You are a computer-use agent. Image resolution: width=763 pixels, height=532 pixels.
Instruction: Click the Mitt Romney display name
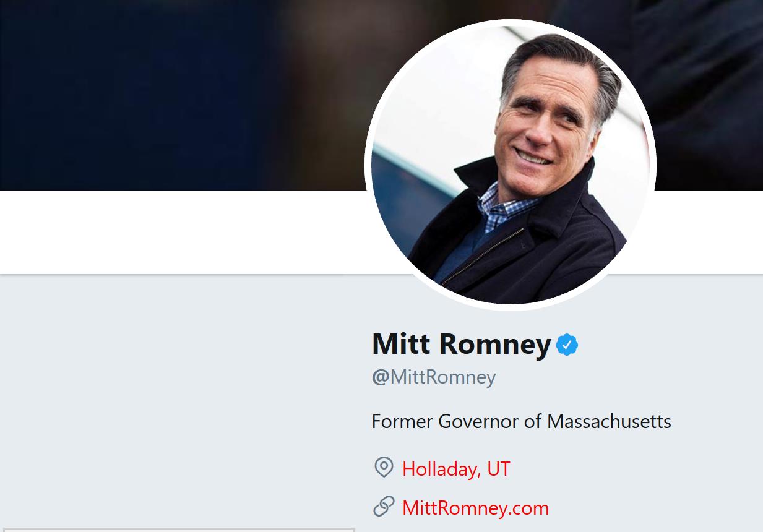pos(461,343)
